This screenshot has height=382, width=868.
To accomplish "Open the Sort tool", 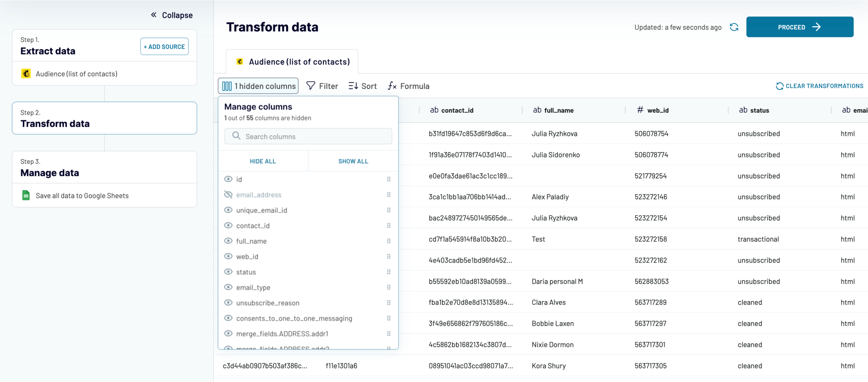I will 362,86.
